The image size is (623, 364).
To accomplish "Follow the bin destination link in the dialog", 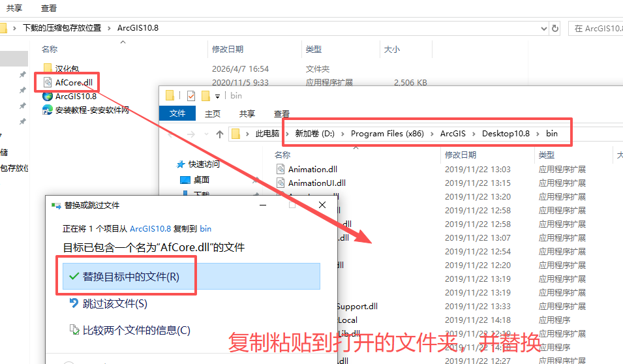I will tap(205, 229).
